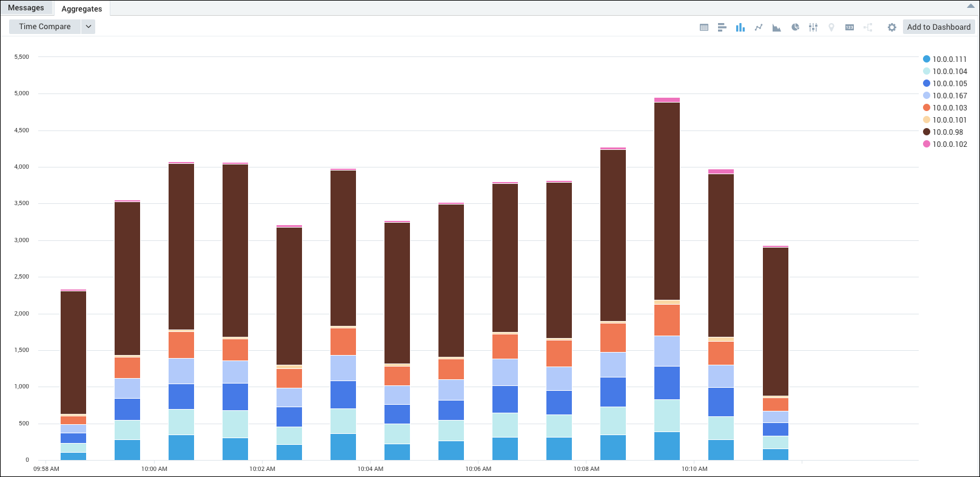Click the tallest bar's brown 10.0.0.98 segment
The height and width of the screenshot is (477, 980).
click(667, 200)
